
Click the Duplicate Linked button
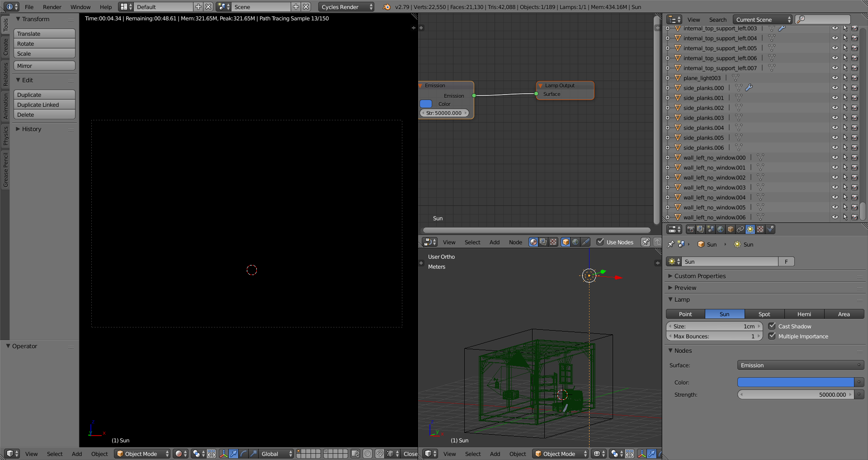click(44, 104)
